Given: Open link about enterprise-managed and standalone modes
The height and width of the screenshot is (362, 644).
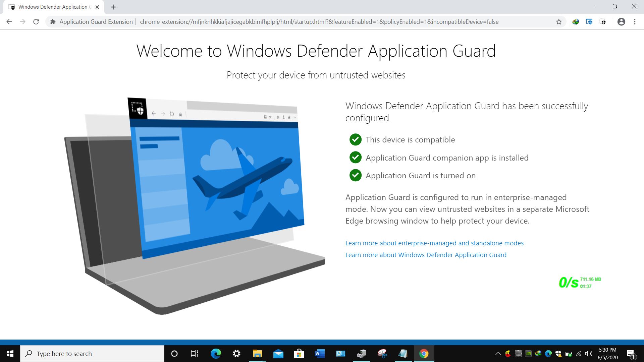Looking at the screenshot, I should [x=434, y=243].
